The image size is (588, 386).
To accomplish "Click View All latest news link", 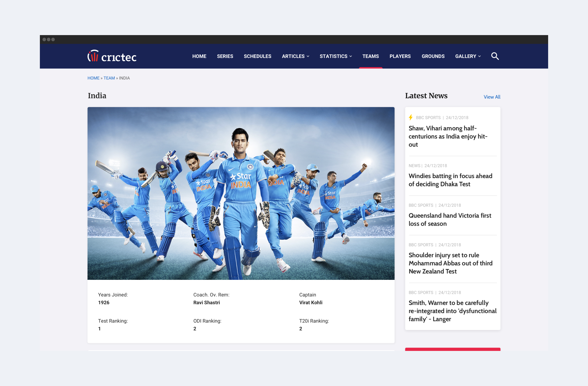I will (x=492, y=97).
